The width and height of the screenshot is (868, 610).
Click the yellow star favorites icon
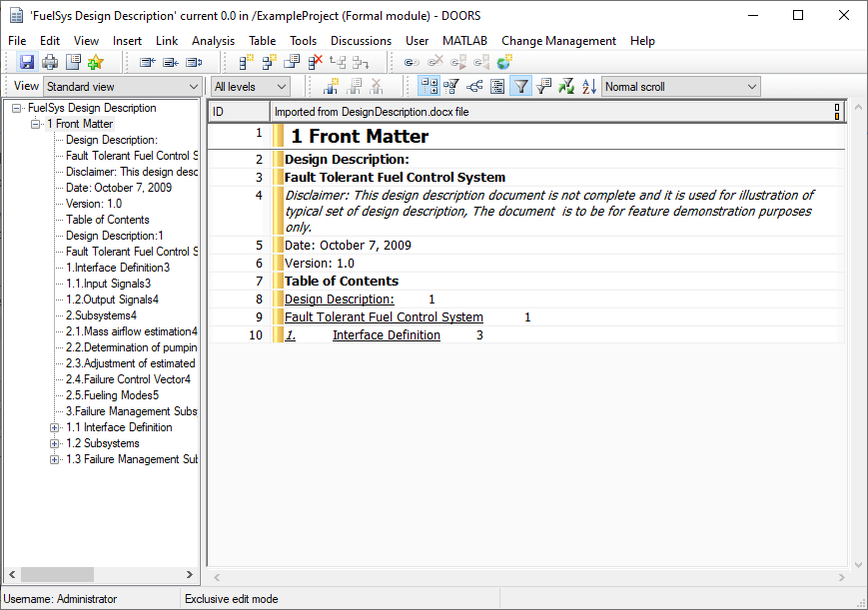pos(95,62)
